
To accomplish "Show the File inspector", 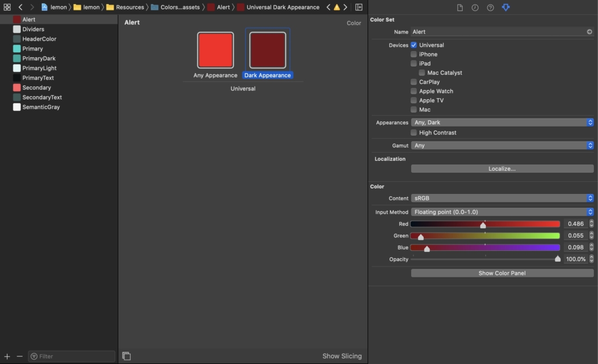I will point(460,8).
